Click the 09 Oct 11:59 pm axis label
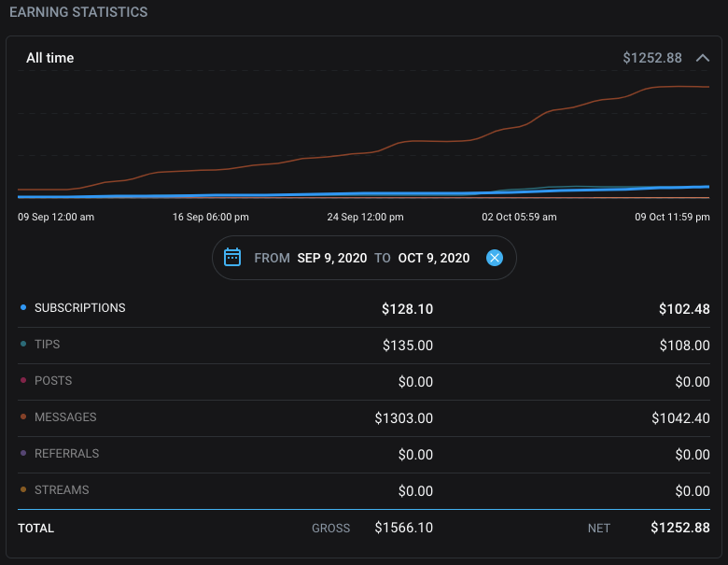 [x=672, y=217]
